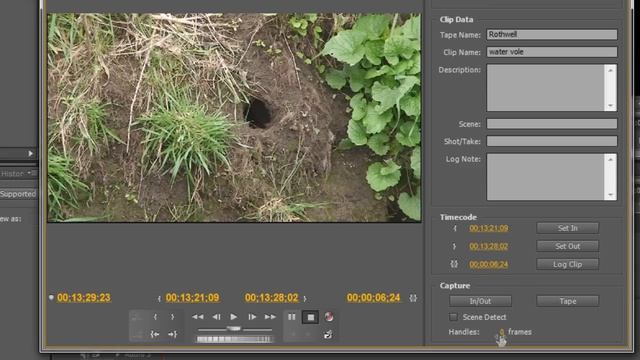This screenshot has width=640, height=360.
Task: Click the duration value in Timecode section
Action: pyautogui.click(x=489, y=264)
